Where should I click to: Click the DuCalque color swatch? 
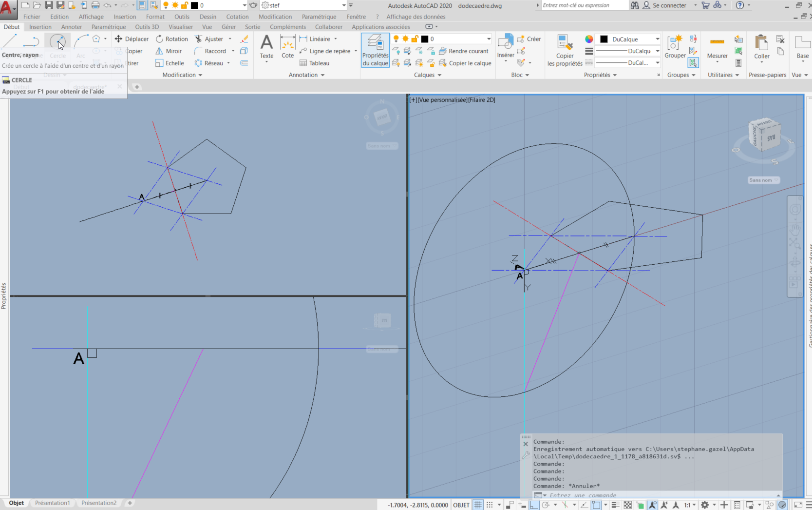[604, 39]
